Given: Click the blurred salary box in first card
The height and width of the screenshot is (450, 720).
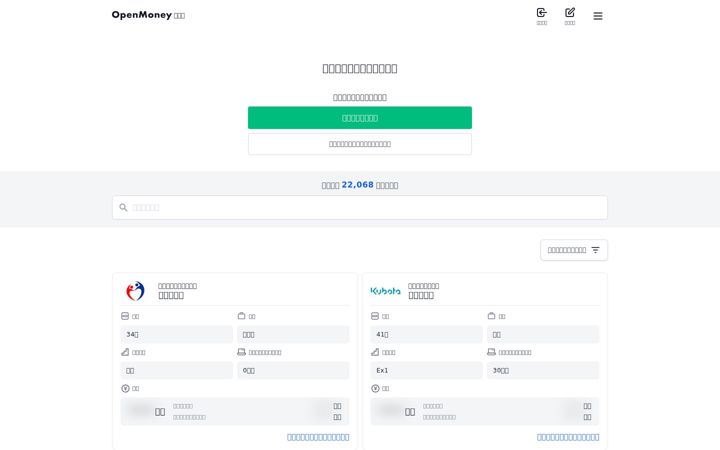Looking at the screenshot, I should point(235,411).
